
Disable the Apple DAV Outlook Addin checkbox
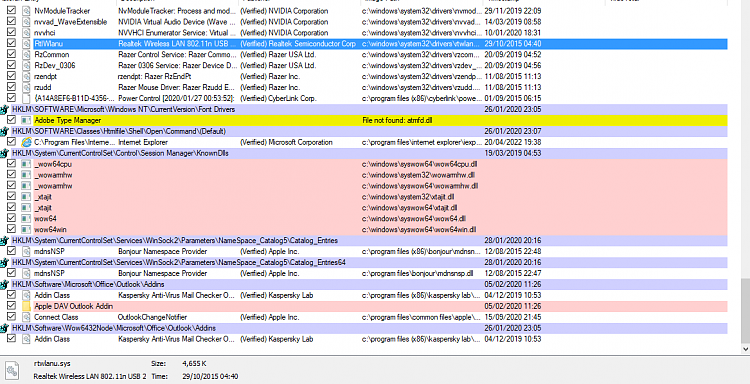tap(11, 306)
